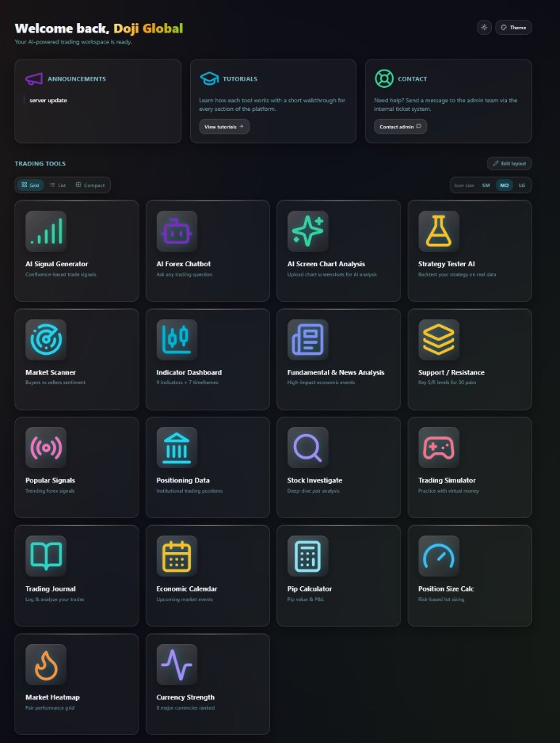Click the AI Screen Chart Analysis sparkle icon
Image resolution: width=560 pixels, height=743 pixels.
click(308, 231)
